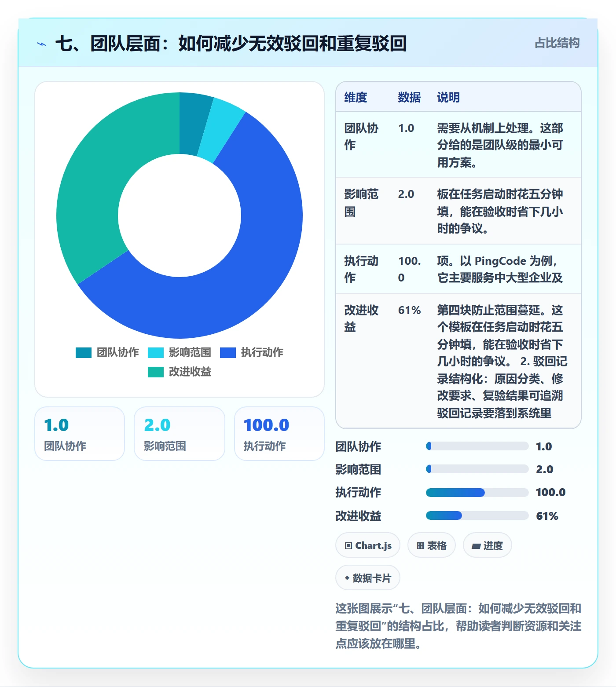Click the description mentioning PingCode
616x687 pixels.
coord(500,269)
